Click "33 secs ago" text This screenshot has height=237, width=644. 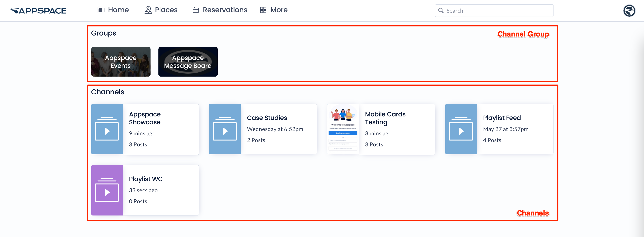point(143,190)
